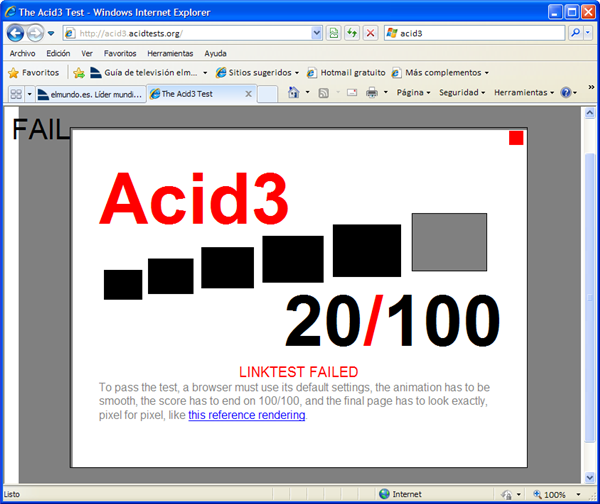Click the Print icon in command bar
600x504 pixels.
[371, 93]
